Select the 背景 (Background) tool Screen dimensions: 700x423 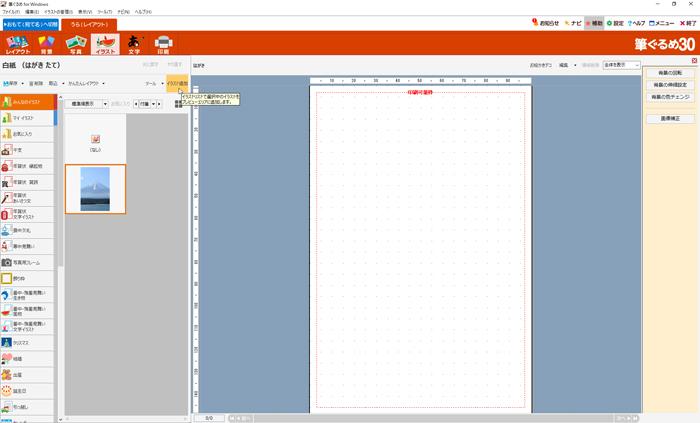coord(46,44)
